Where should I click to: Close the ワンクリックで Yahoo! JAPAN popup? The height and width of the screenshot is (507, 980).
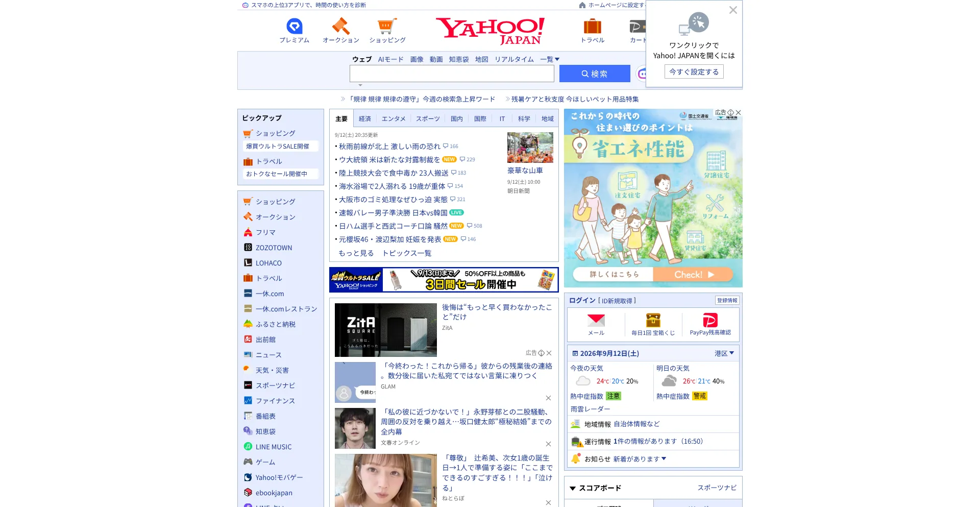coord(733,10)
